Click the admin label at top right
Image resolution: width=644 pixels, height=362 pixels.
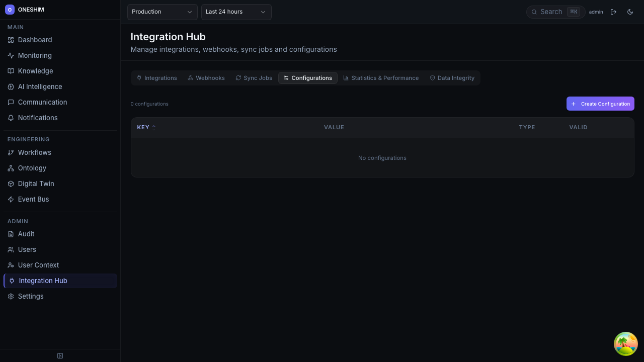[596, 12]
